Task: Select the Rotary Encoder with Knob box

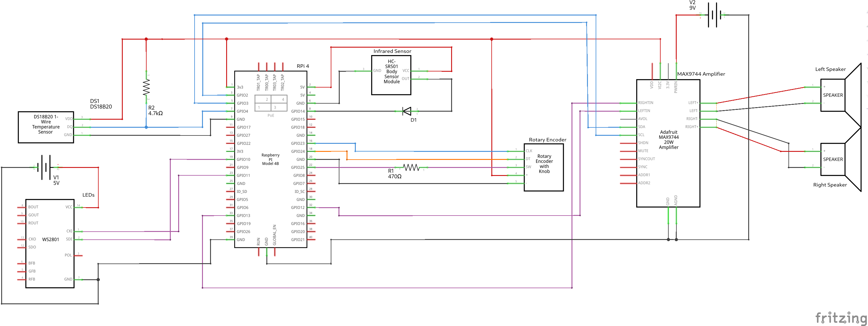Action: coord(544,167)
